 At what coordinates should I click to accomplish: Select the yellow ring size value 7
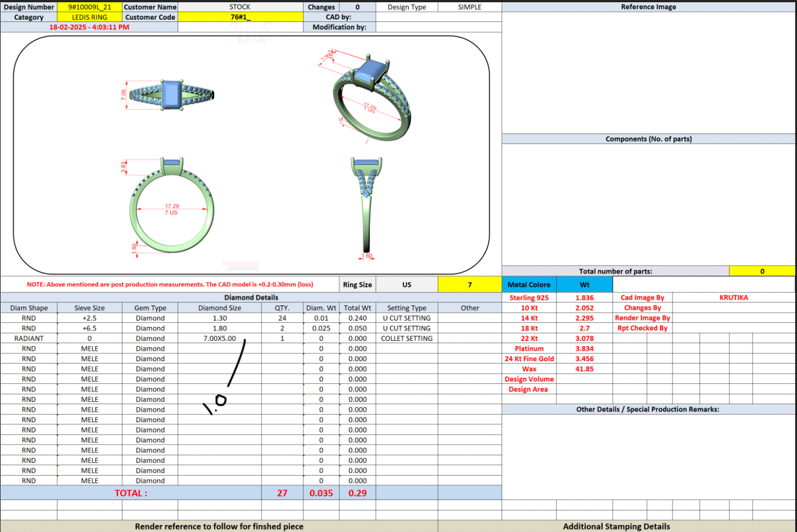(470, 285)
